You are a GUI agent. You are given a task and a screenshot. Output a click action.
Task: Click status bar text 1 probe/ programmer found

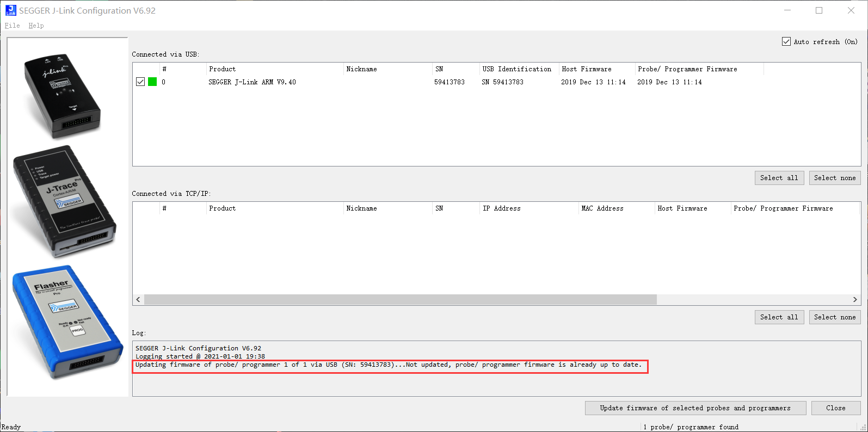point(691,427)
